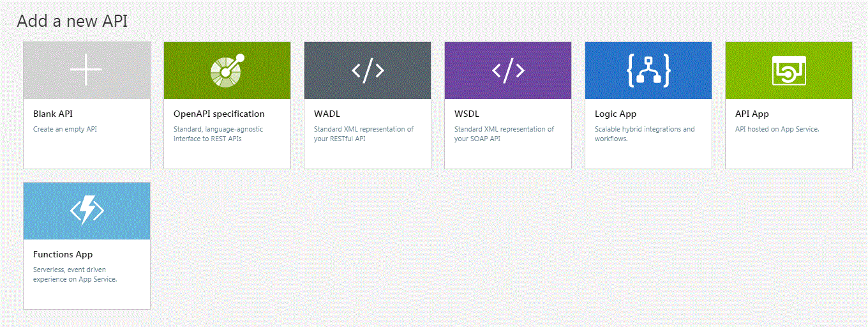Click 'Standard XML representation of your RESTful API' text

click(x=364, y=133)
